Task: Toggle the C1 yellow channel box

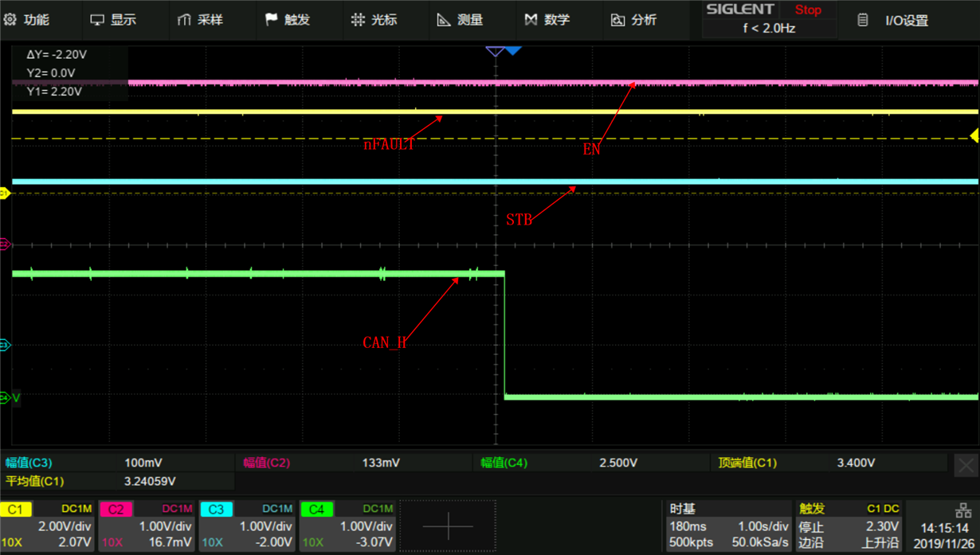Action: tap(48, 524)
